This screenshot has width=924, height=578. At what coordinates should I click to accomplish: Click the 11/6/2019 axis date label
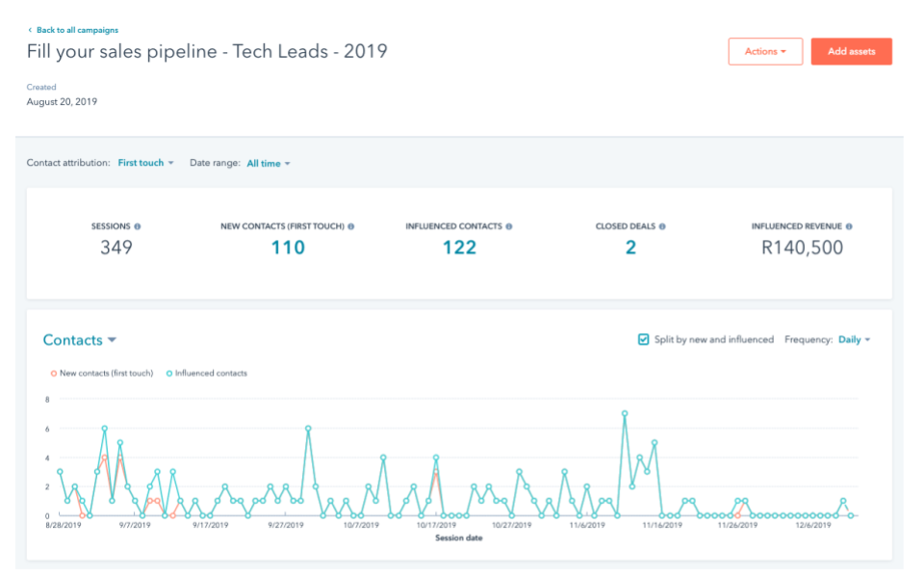[x=587, y=525]
